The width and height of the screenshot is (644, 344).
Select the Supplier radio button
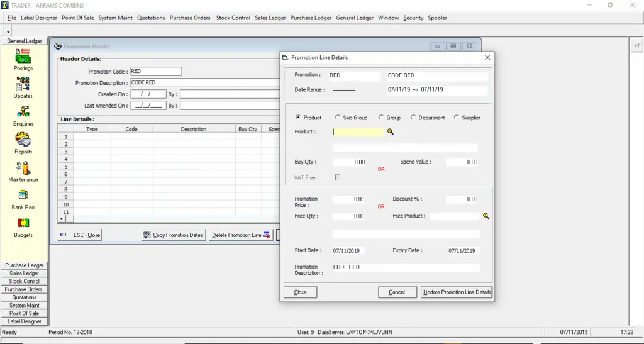pos(457,118)
